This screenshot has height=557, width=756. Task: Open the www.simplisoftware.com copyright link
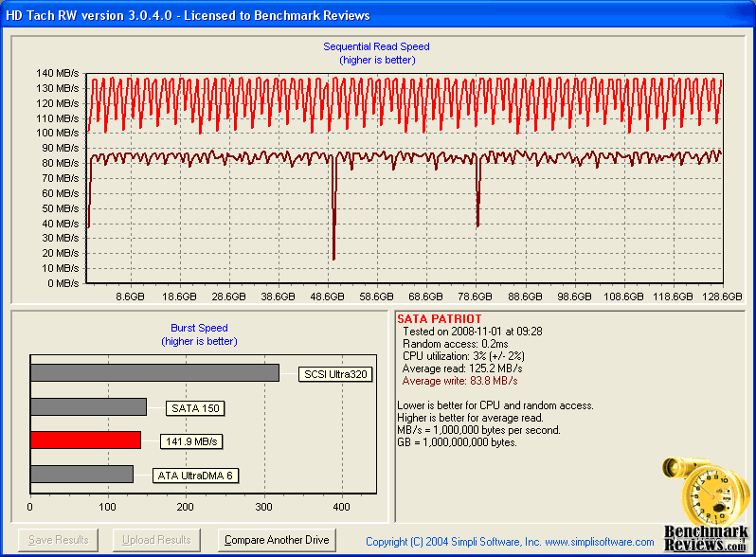600,542
